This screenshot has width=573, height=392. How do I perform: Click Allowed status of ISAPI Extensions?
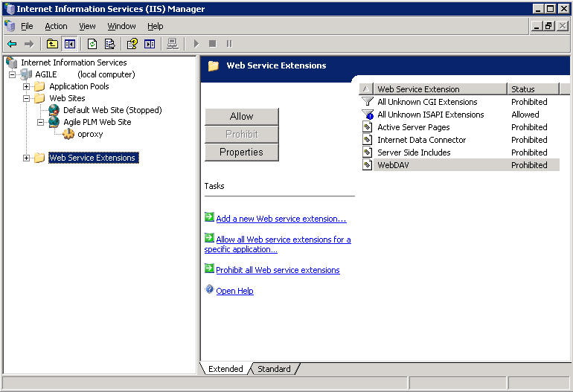click(525, 115)
